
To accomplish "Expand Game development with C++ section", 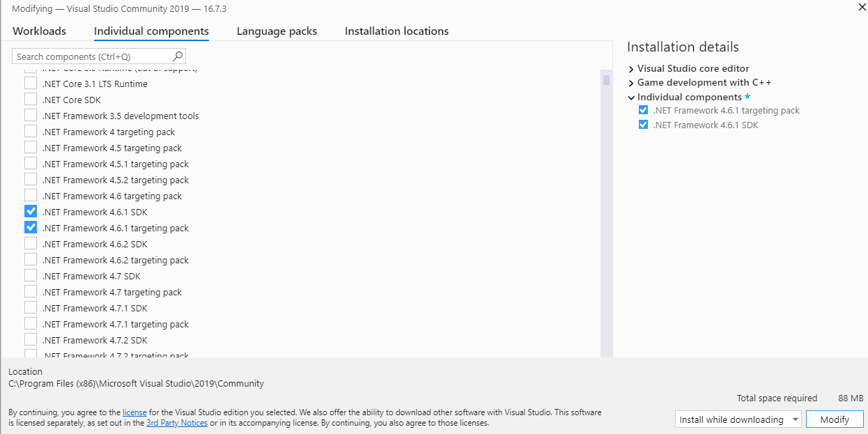I will tap(631, 83).
